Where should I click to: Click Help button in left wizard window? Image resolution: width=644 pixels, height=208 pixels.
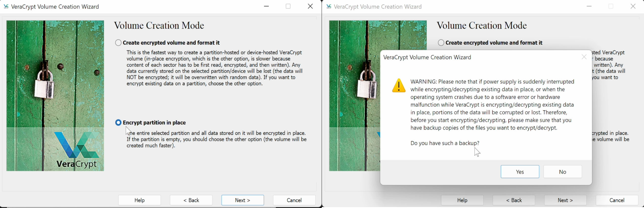coord(140,200)
